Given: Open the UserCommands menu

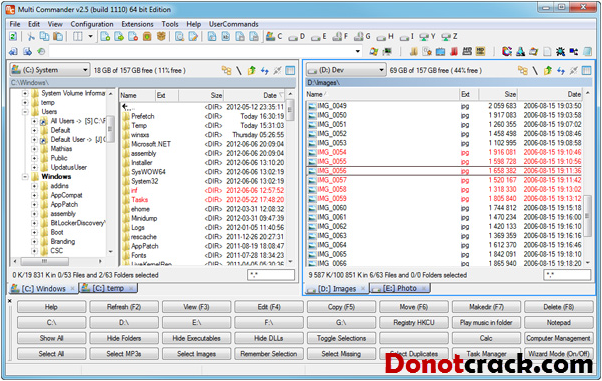Looking at the screenshot, I should point(233,24).
